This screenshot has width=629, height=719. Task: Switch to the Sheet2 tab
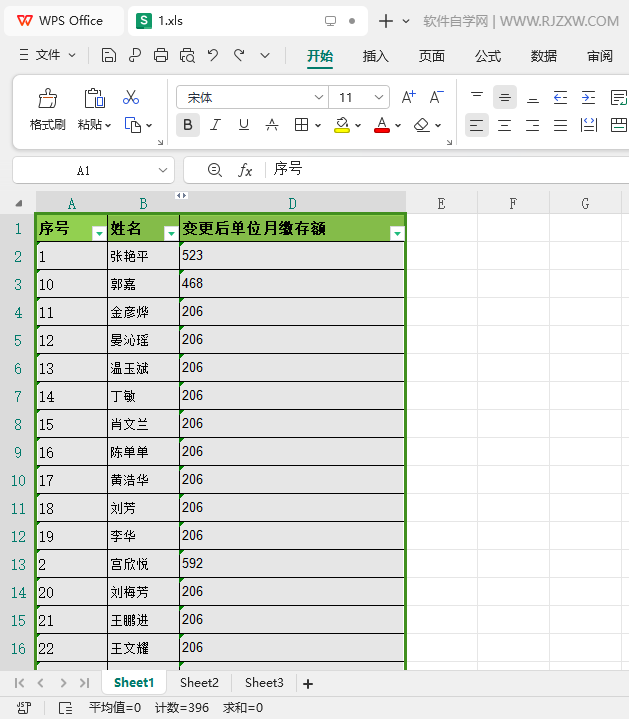coord(199,683)
